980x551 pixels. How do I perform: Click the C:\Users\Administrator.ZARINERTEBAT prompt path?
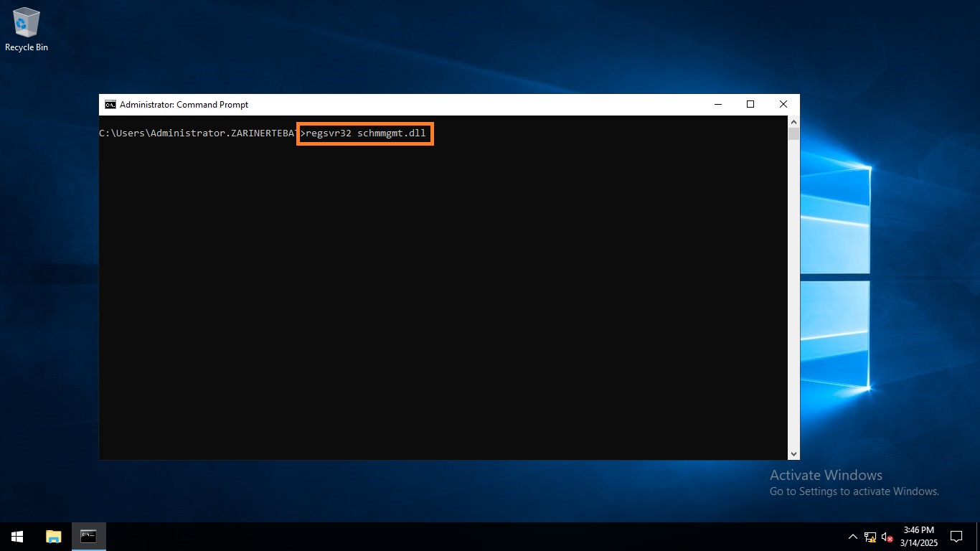[199, 133]
